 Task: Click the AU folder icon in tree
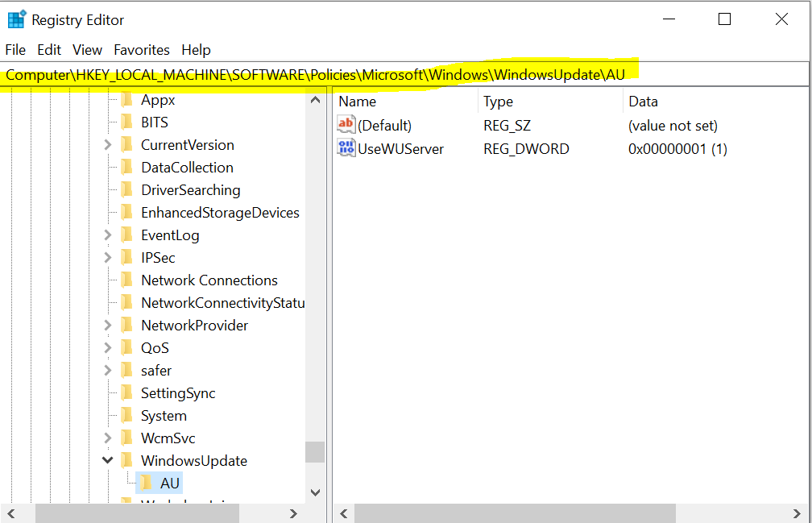[145, 483]
